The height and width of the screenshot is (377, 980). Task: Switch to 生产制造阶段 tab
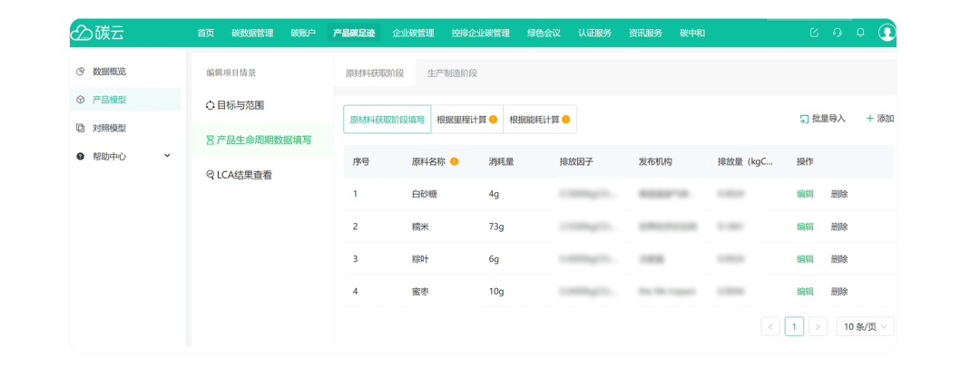(452, 73)
